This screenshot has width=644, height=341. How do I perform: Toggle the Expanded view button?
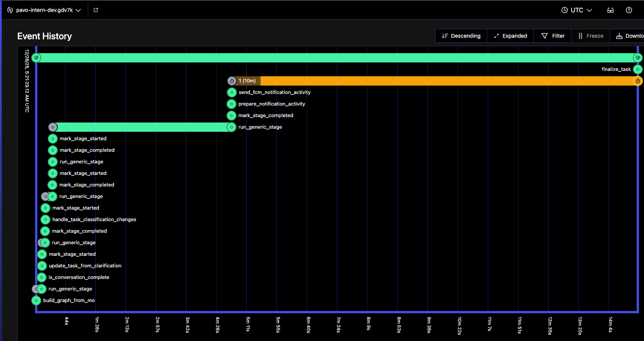pos(510,36)
